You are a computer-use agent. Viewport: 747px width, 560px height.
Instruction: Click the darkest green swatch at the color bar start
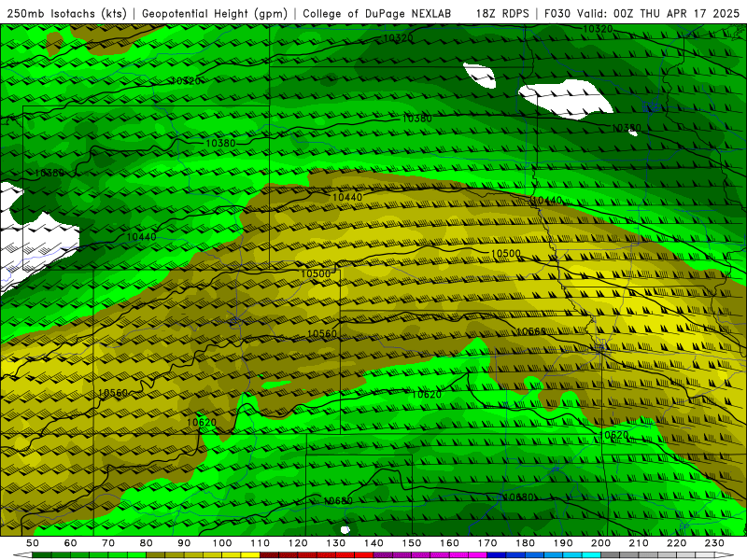tap(42, 555)
